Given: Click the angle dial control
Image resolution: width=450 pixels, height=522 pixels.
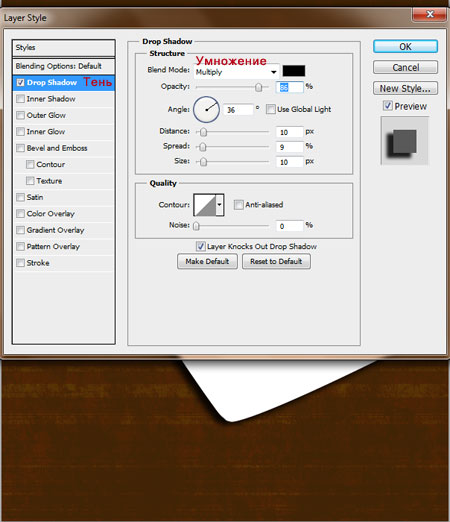Looking at the screenshot, I should (206, 109).
